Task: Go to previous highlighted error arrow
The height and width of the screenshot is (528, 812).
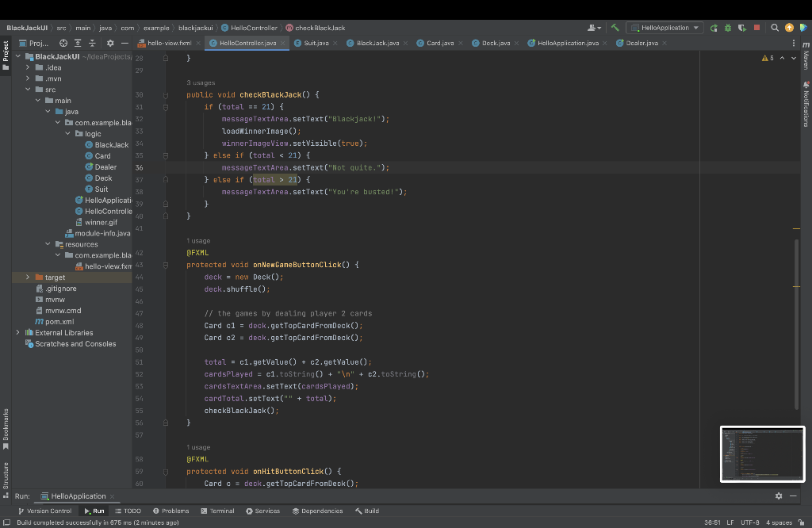Action: pos(782,58)
